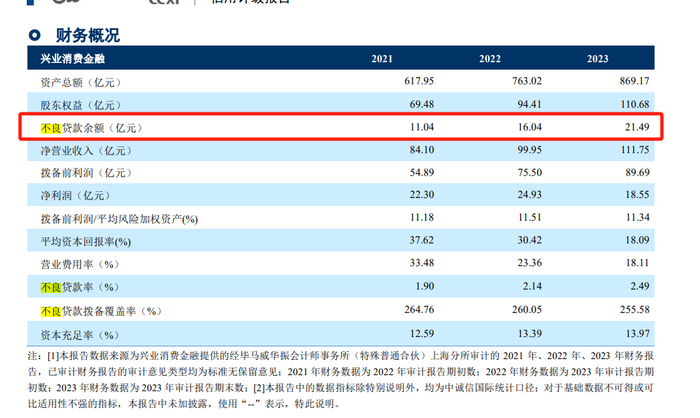This screenshot has width=700, height=418.
Task: Click value 23.36 in the table
Action: pyautogui.click(x=529, y=263)
